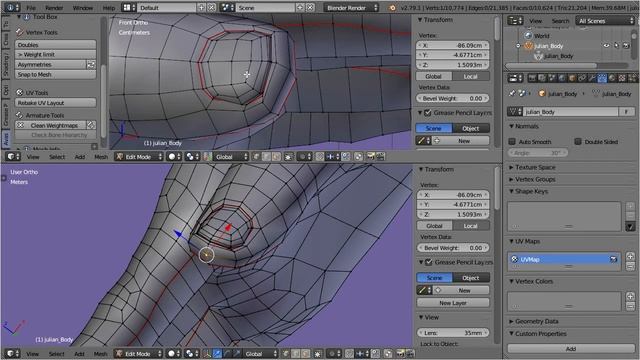The image size is (640, 360).
Task: Click the rotate manipulator icon in lower header
Action: click(227, 354)
